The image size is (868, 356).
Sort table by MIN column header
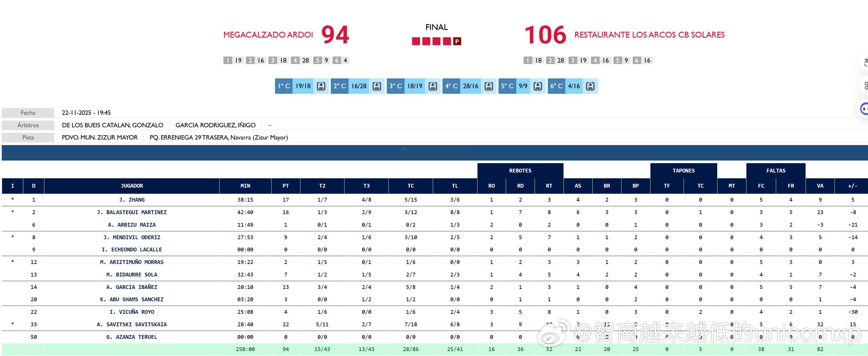pos(245,186)
